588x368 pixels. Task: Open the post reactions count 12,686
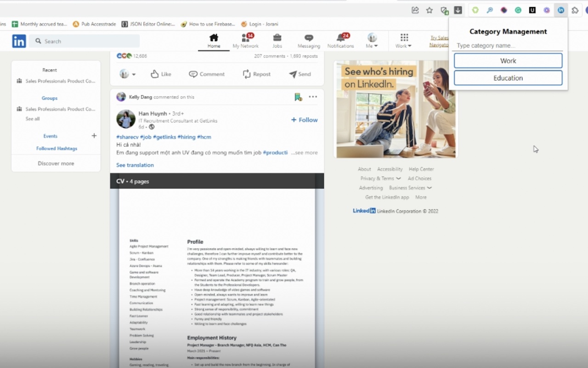point(132,56)
